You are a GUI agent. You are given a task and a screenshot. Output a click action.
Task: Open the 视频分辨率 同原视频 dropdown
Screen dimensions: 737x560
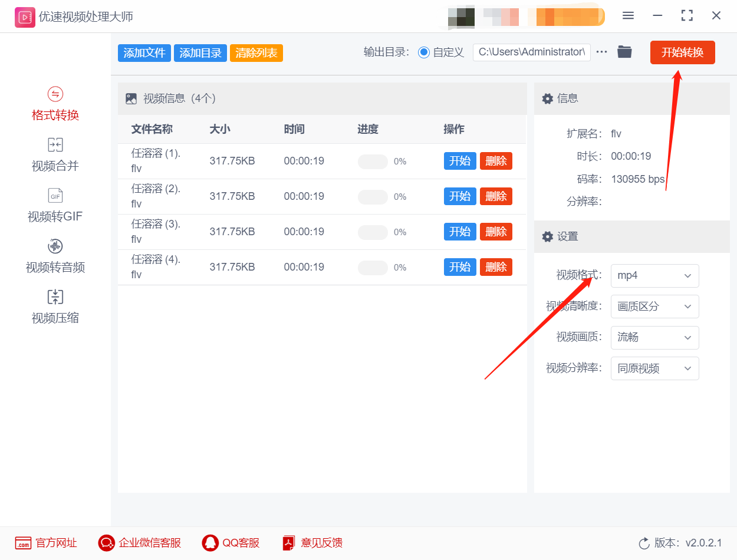click(654, 368)
